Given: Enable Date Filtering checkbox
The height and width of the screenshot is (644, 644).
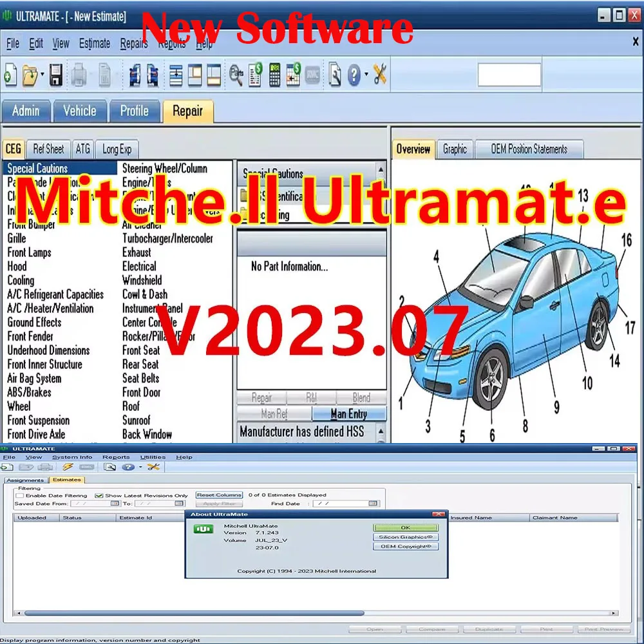Looking at the screenshot, I should coord(20,494).
